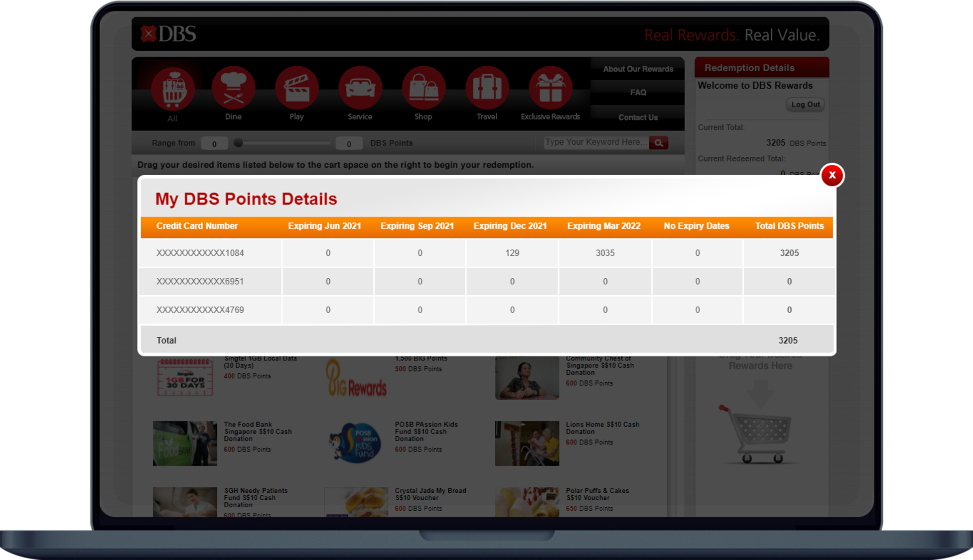Open the POSB PAssion Kids Fund thumbnail
The height and width of the screenshot is (560, 973).
356,444
